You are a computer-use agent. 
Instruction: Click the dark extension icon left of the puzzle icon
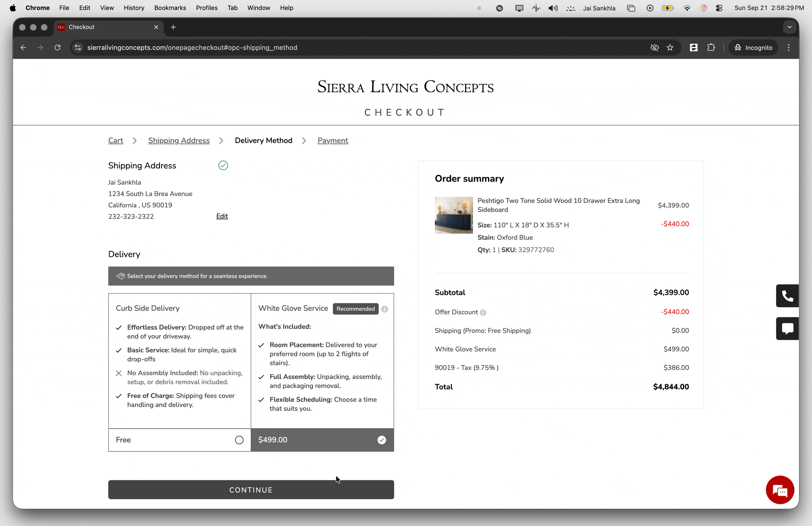click(694, 47)
